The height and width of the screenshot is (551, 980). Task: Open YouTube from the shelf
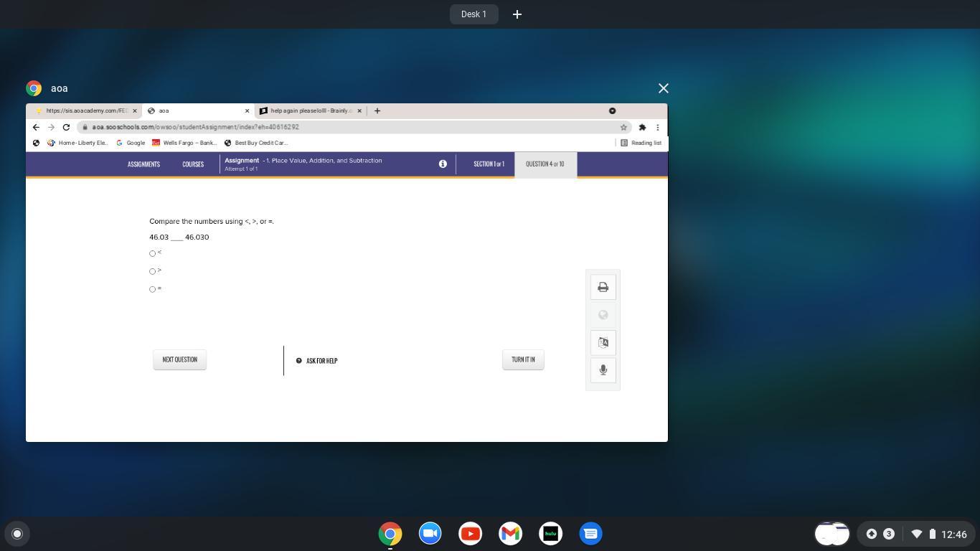(471, 533)
